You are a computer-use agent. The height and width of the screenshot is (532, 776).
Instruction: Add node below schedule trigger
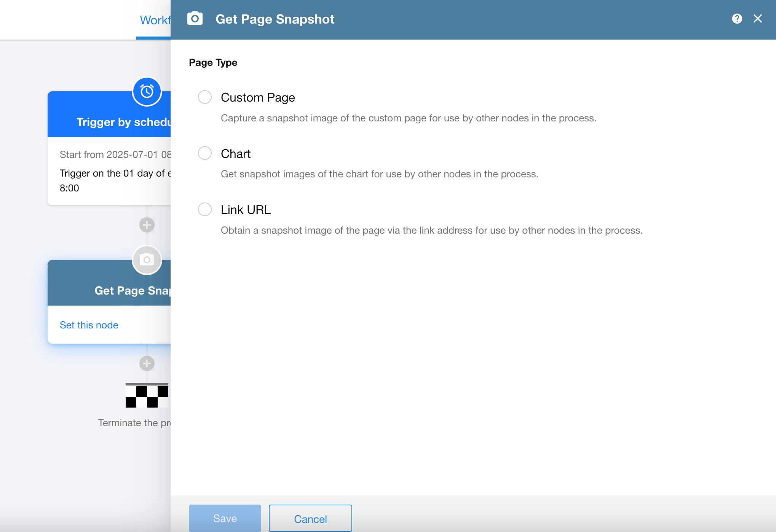click(x=147, y=225)
